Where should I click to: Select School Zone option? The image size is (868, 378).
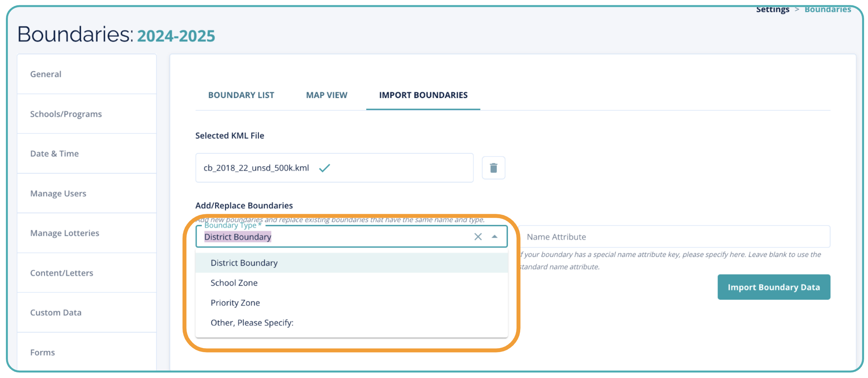pyautogui.click(x=234, y=283)
